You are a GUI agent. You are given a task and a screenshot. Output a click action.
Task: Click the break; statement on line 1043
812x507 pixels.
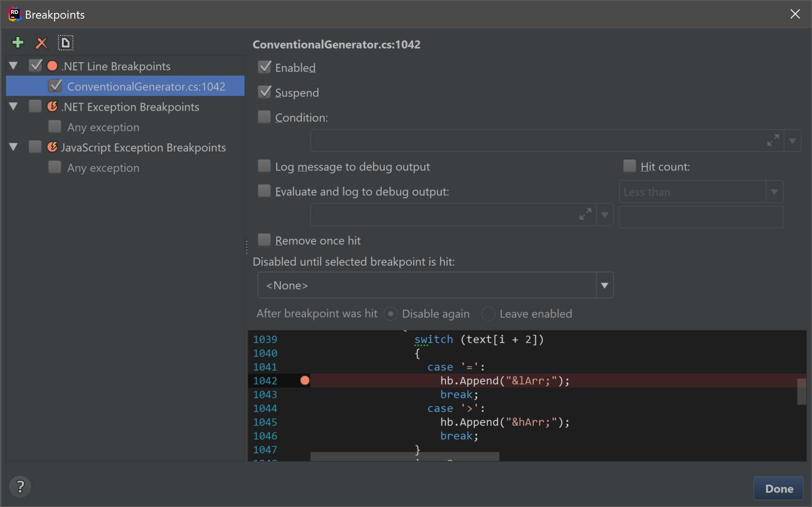(x=460, y=394)
